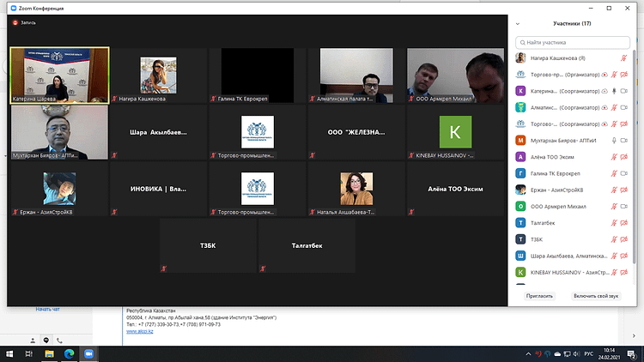Select ООО "ЖЕЛЕЗНА... participant tile
Screen dimensions: 644x362
356,132
